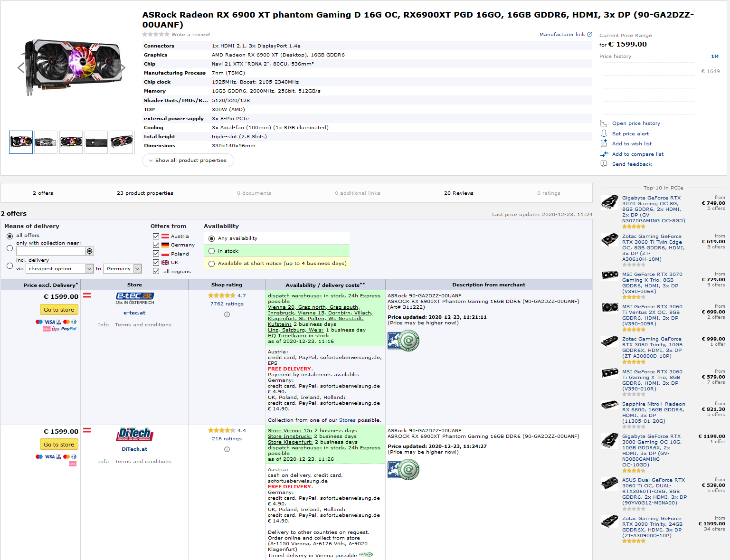Select Available at short notice radio
730x560 pixels.
tap(212, 264)
